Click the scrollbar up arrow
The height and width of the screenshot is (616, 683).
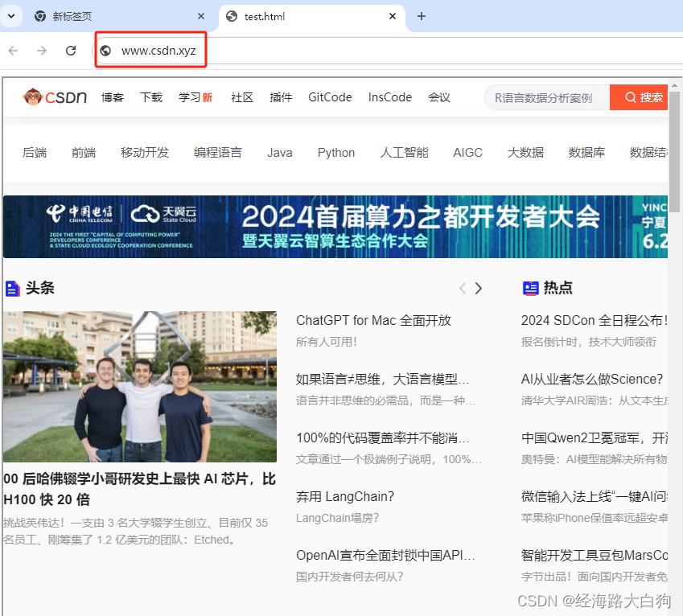click(x=674, y=86)
